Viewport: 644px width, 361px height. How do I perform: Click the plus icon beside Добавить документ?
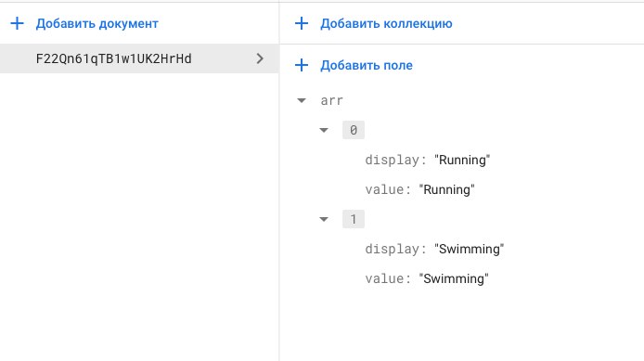pos(17,23)
